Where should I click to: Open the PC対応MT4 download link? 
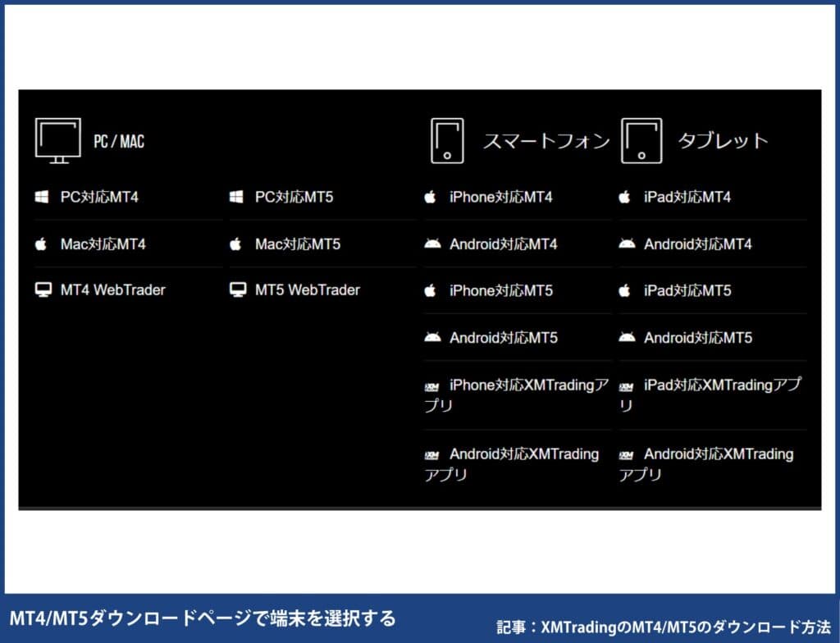(99, 197)
